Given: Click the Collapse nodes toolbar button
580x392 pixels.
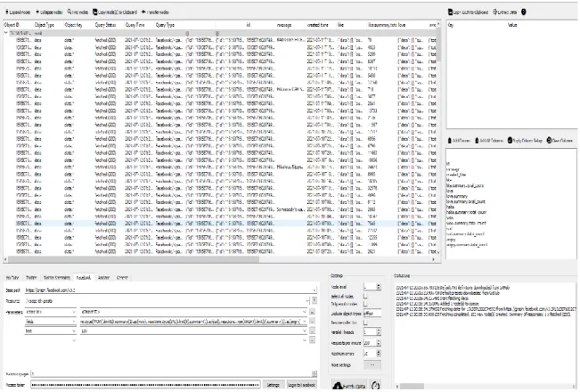Looking at the screenshot, I should 49,12.
